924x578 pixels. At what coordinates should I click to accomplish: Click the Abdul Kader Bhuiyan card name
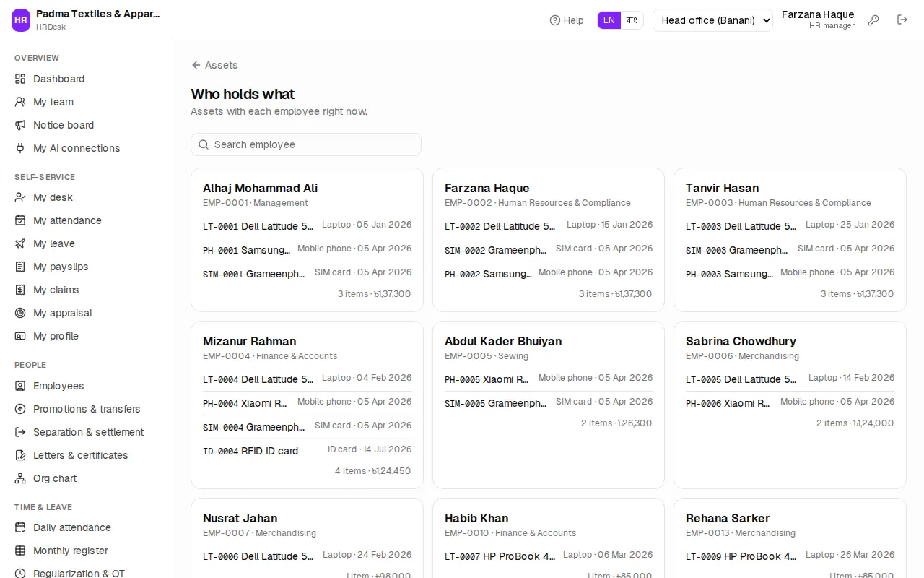(503, 341)
